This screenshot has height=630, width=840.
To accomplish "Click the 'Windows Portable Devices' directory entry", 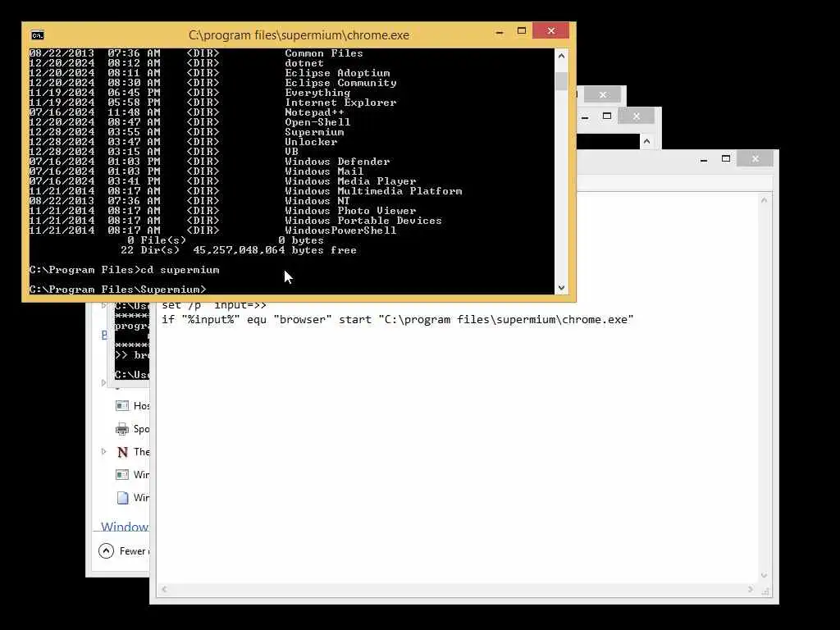I will 363,221.
